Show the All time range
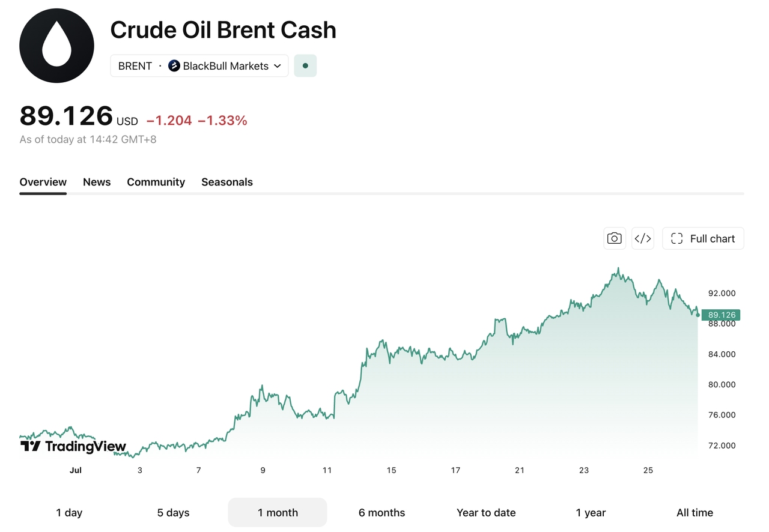769x532 pixels. coord(695,513)
